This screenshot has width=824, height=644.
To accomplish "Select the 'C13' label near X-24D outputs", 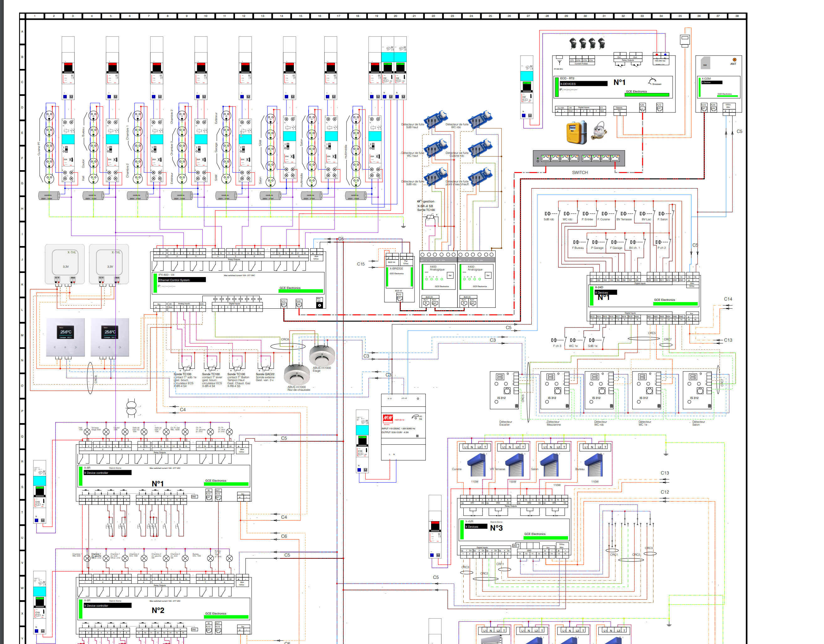I will pos(728,340).
